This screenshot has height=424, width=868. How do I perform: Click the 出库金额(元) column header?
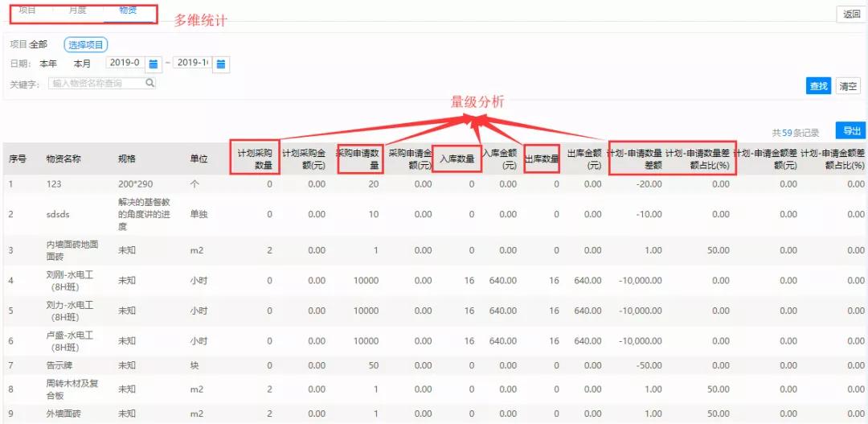click(584, 158)
